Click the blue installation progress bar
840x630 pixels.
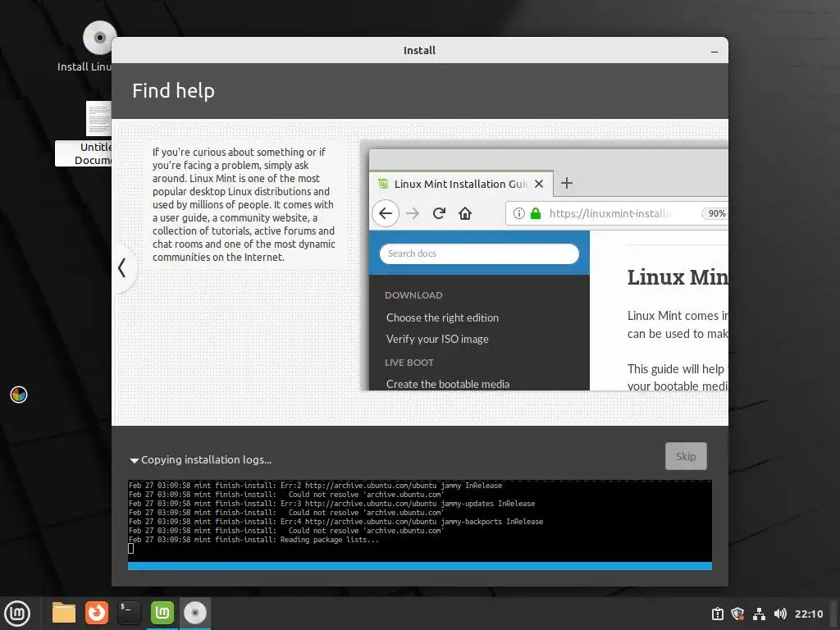419,566
